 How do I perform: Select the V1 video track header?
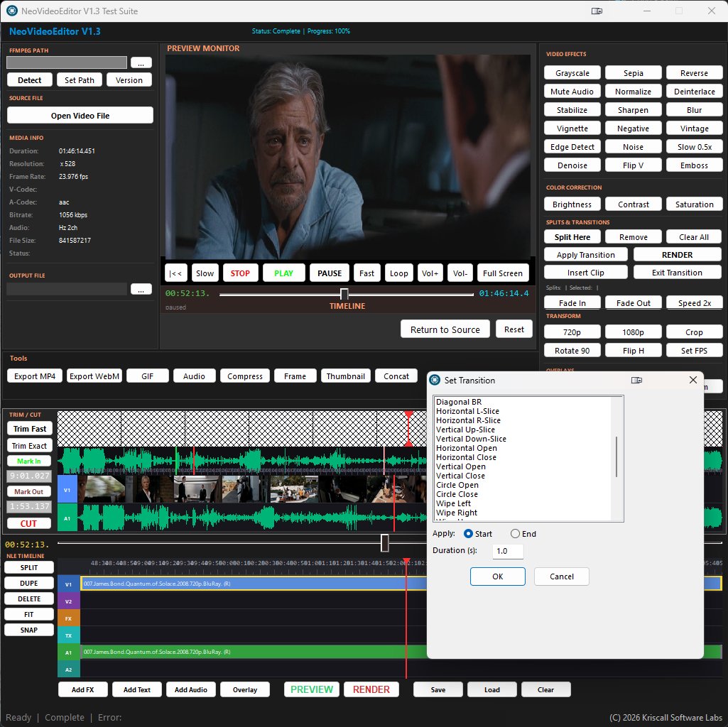point(69,584)
